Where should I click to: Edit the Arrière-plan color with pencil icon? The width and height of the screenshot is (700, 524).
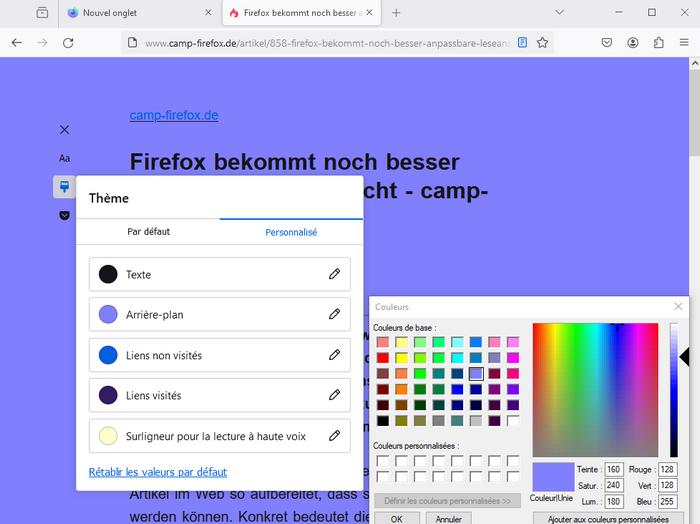(334, 314)
